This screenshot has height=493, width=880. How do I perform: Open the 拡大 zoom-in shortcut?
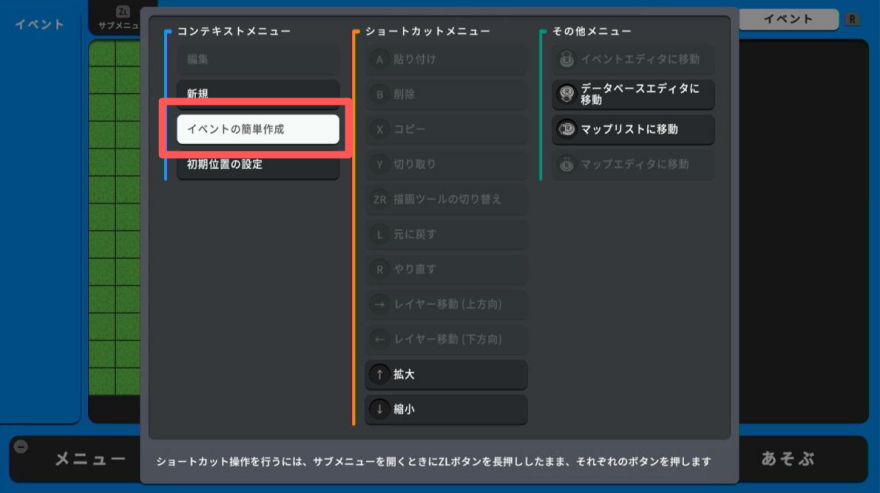[x=446, y=375]
